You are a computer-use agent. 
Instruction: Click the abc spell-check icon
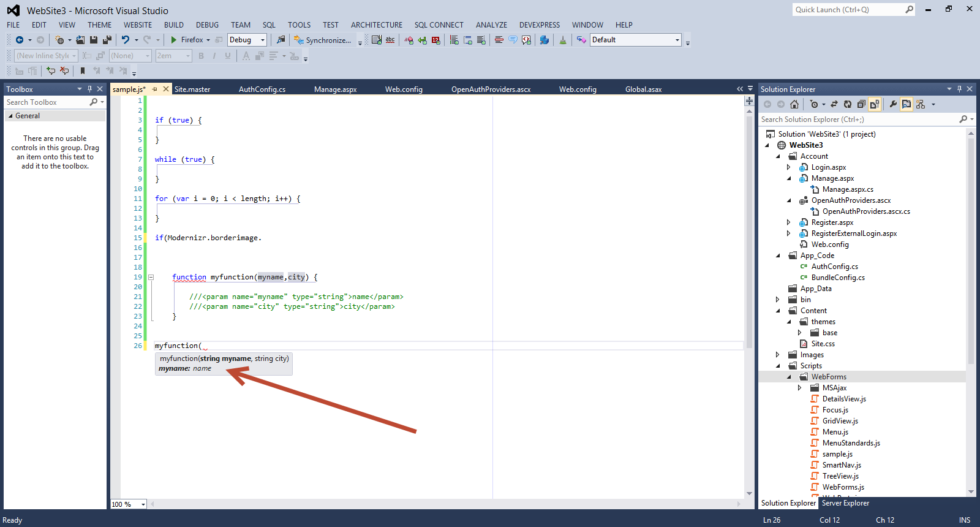(390, 40)
